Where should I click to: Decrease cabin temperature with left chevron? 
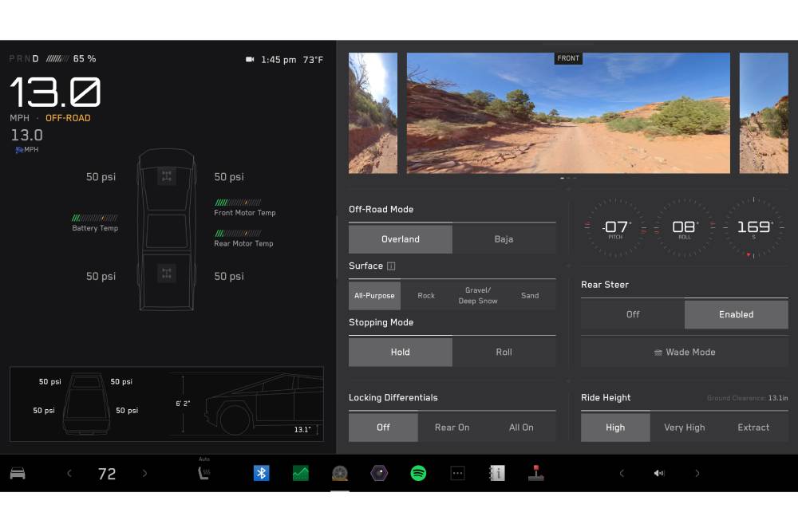tap(69, 473)
